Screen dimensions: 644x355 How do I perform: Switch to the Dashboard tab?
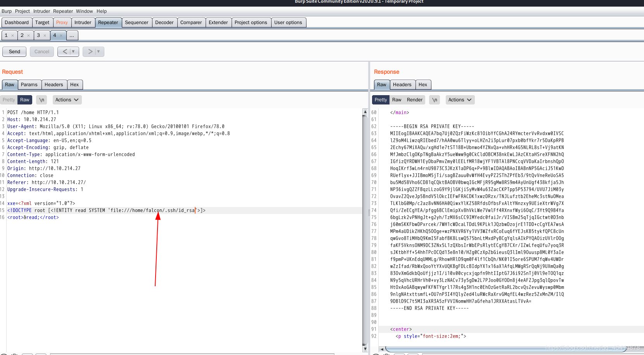tap(17, 23)
